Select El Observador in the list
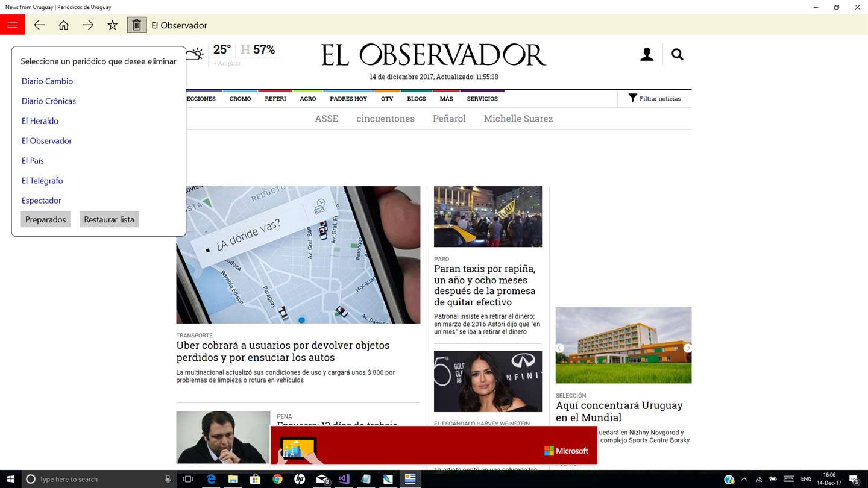Image resolution: width=868 pixels, height=488 pixels. click(x=46, y=140)
